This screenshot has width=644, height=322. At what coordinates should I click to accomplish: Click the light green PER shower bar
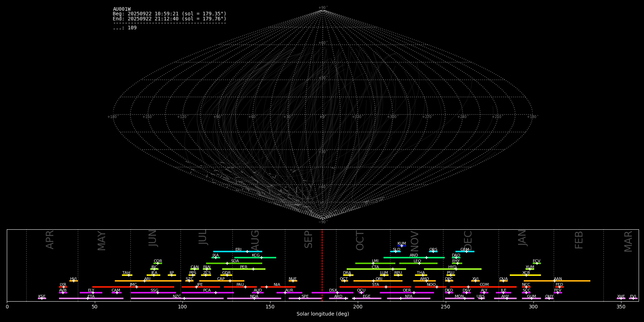point(244,269)
